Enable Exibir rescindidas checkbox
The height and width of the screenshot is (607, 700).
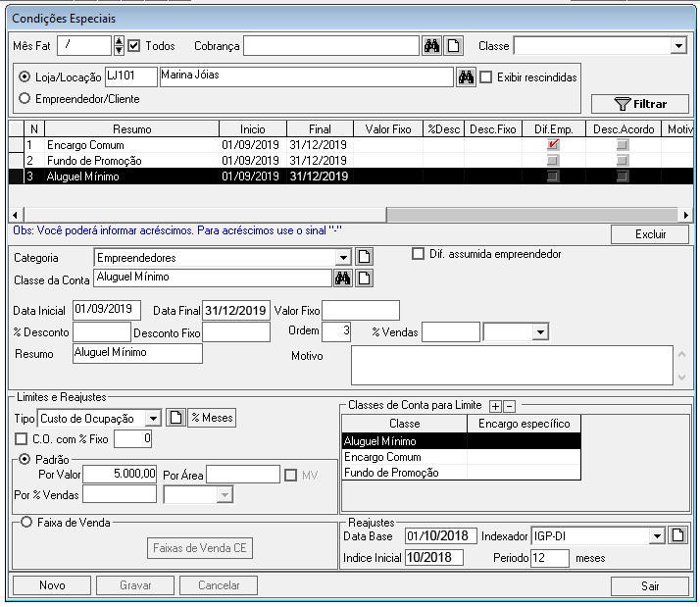pos(485,77)
